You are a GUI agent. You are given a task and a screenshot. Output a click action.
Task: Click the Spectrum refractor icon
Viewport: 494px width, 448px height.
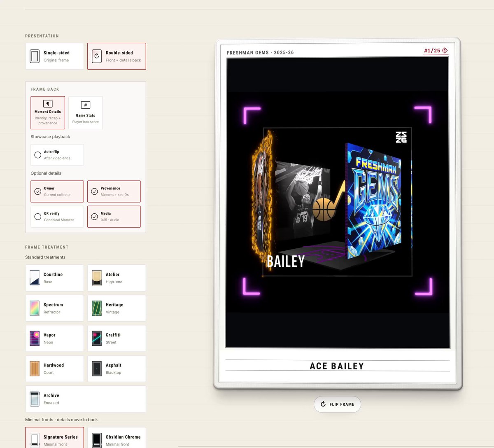(x=35, y=308)
